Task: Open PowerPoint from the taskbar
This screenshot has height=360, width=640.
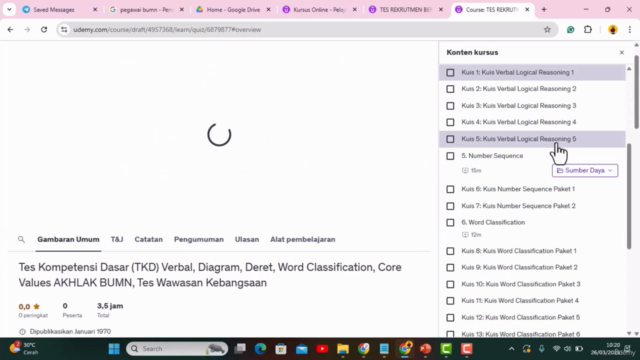Action: pos(426,349)
